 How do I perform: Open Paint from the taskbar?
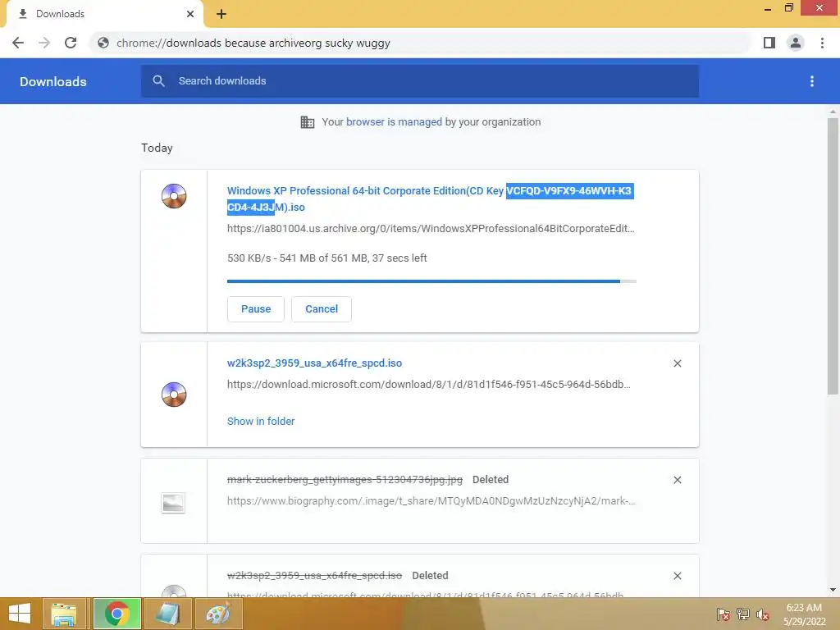tap(218, 614)
